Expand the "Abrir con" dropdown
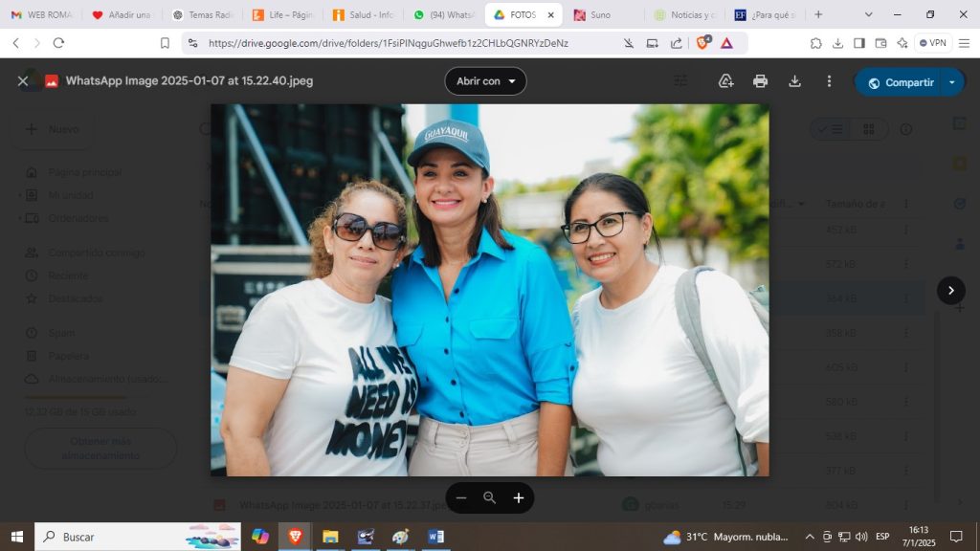The height and width of the screenshot is (551, 980). pos(485,81)
